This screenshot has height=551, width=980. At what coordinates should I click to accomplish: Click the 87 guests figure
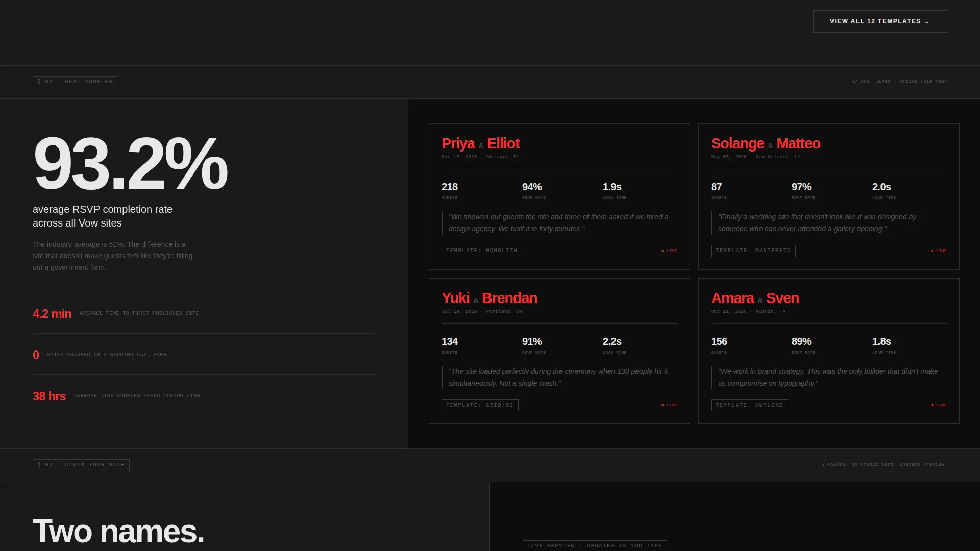click(716, 187)
